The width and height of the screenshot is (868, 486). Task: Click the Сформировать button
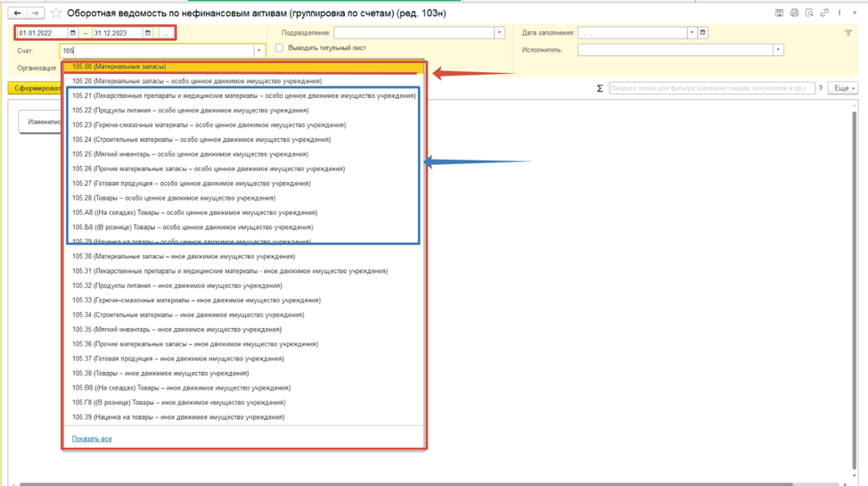tap(35, 88)
